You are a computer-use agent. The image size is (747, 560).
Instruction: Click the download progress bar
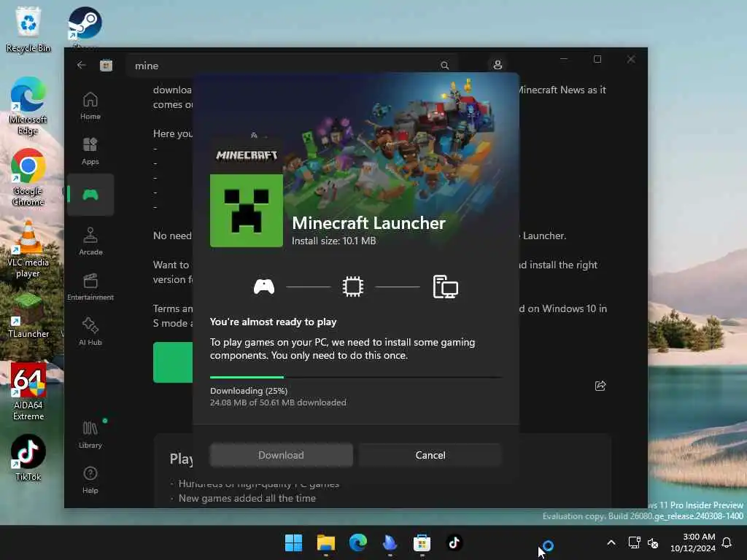coord(356,377)
